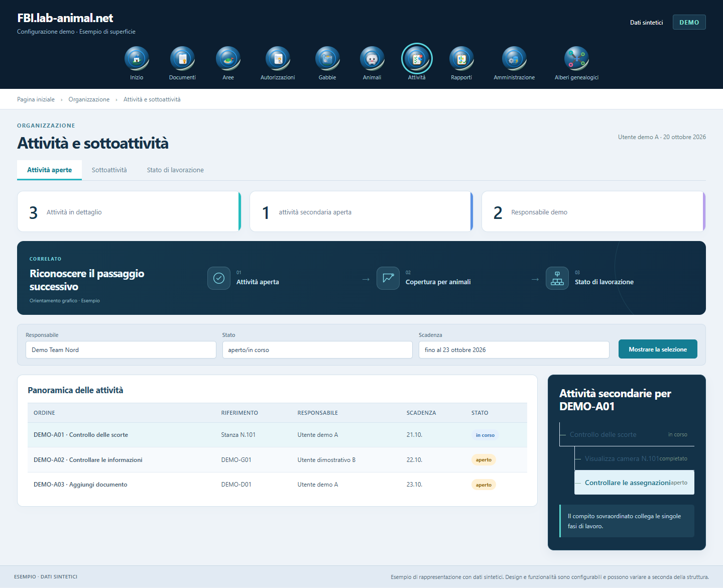Open the Responsabile field showing Demo Team Nord
The height and width of the screenshot is (588, 723).
point(120,350)
